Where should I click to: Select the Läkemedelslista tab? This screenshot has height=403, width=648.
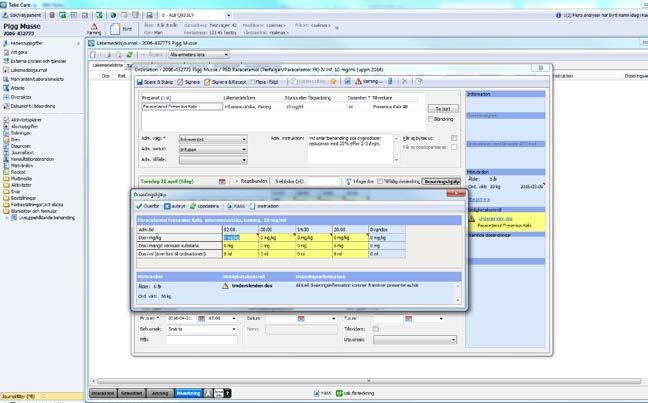(x=107, y=65)
